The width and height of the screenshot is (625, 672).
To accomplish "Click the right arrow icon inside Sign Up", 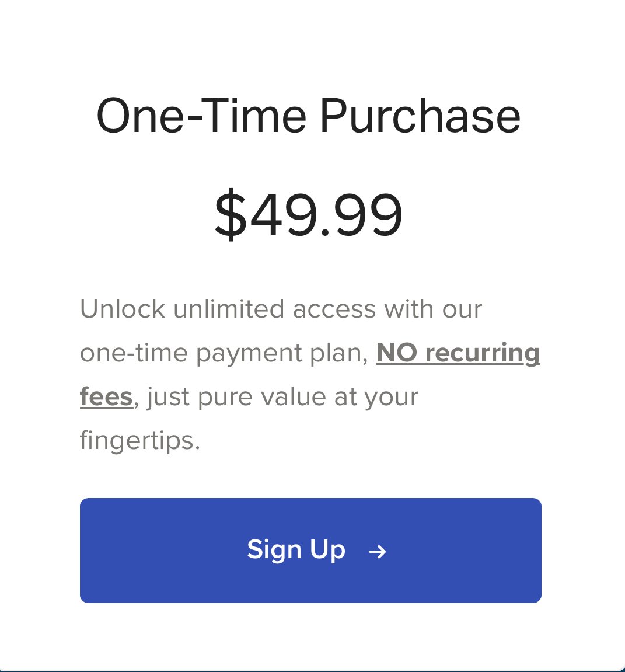I will (x=378, y=552).
